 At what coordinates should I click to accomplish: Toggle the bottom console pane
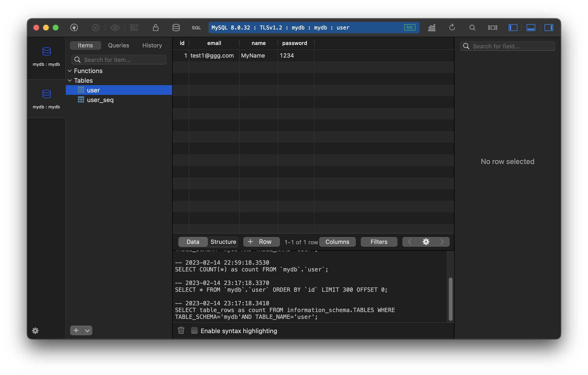(x=531, y=28)
